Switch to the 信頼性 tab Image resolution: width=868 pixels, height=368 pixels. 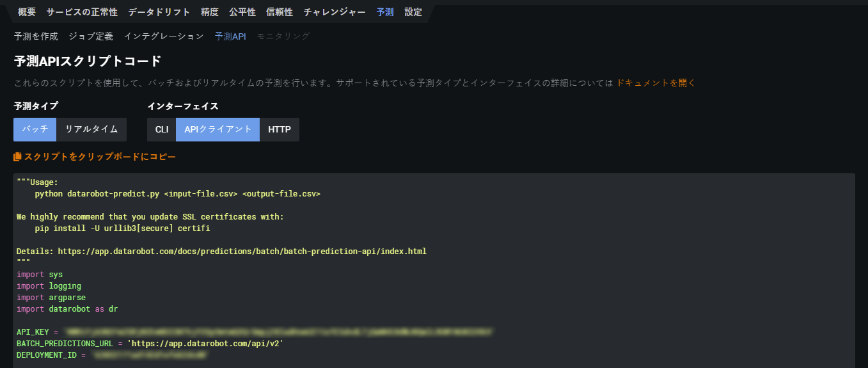pyautogui.click(x=280, y=12)
